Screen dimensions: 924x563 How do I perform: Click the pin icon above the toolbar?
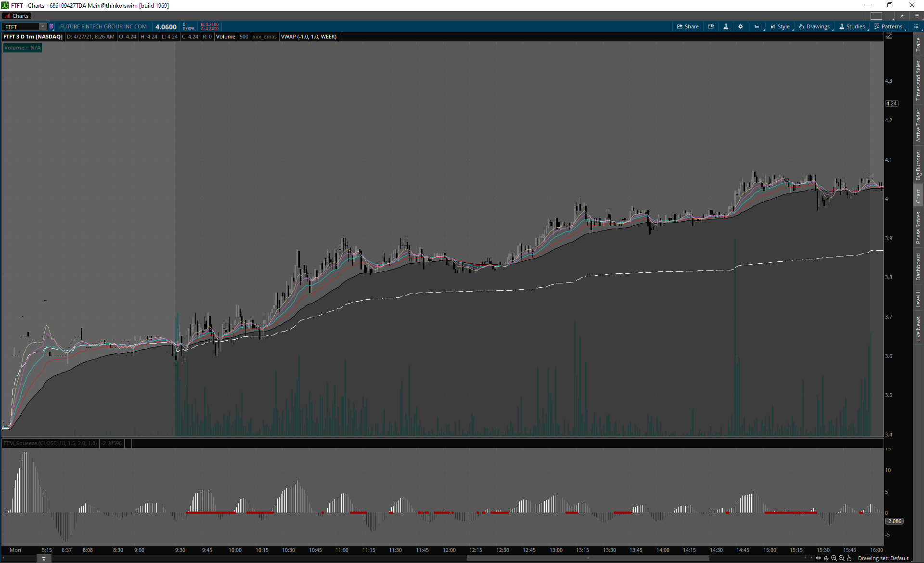tap(902, 16)
